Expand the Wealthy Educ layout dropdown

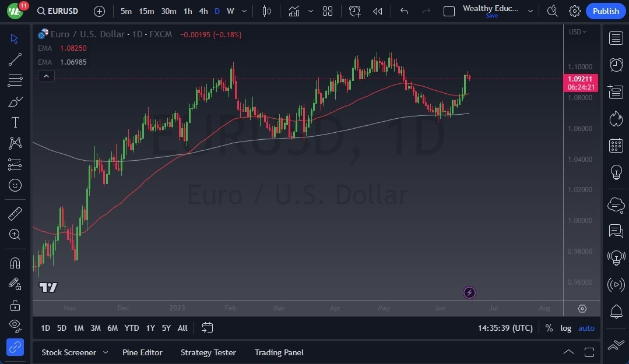(x=530, y=11)
